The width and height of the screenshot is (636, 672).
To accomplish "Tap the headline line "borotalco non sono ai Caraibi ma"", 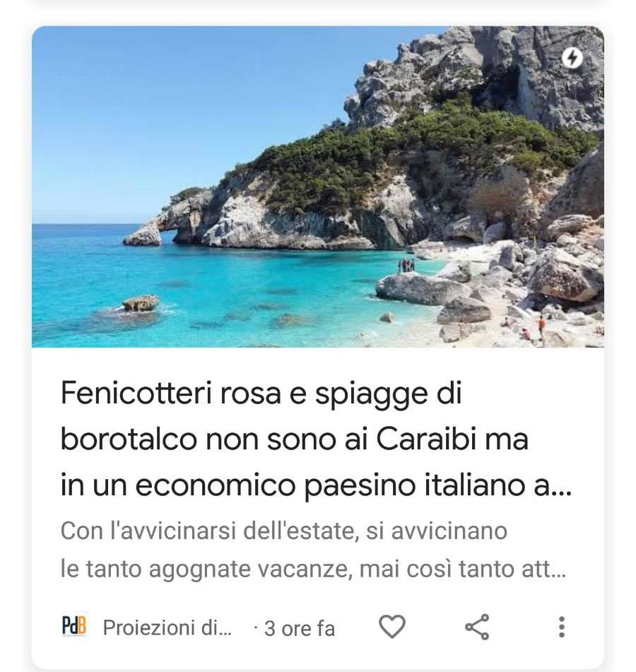I will click(x=294, y=440).
